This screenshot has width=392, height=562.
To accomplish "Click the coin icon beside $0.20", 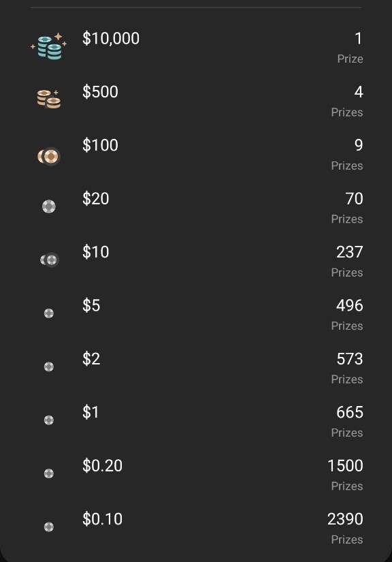I will 48,473.
